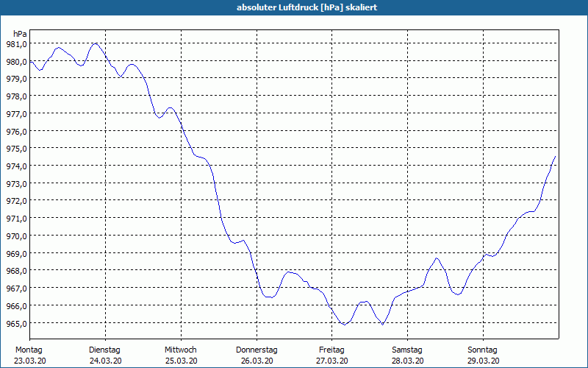The width and height of the screenshot is (588, 368).
Task: Click the 'Freitag' day label
Action: click(331, 350)
